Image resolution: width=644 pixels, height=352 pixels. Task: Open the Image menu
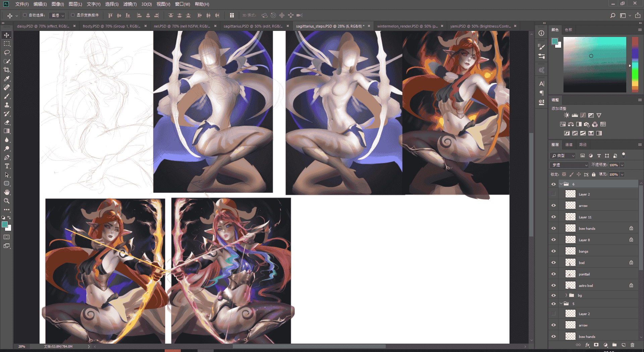point(58,4)
